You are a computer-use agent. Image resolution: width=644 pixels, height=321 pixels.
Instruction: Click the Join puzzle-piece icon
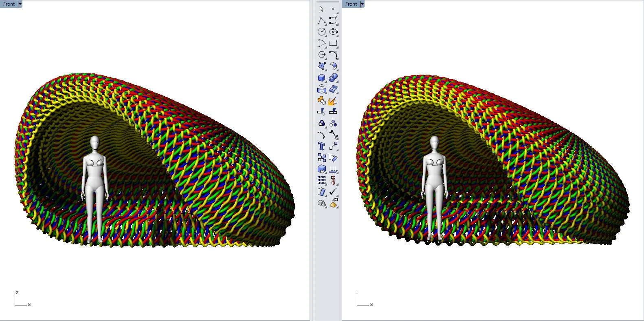(321, 100)
